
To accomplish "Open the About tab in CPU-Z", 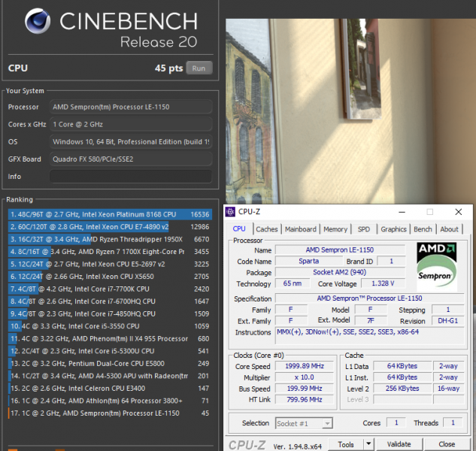I will [449, 229].
